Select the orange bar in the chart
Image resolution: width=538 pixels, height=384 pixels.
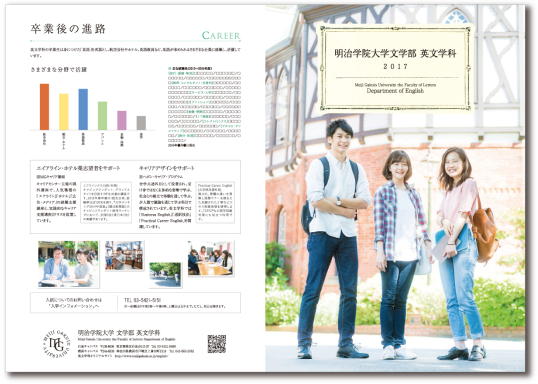pos(45,107)
